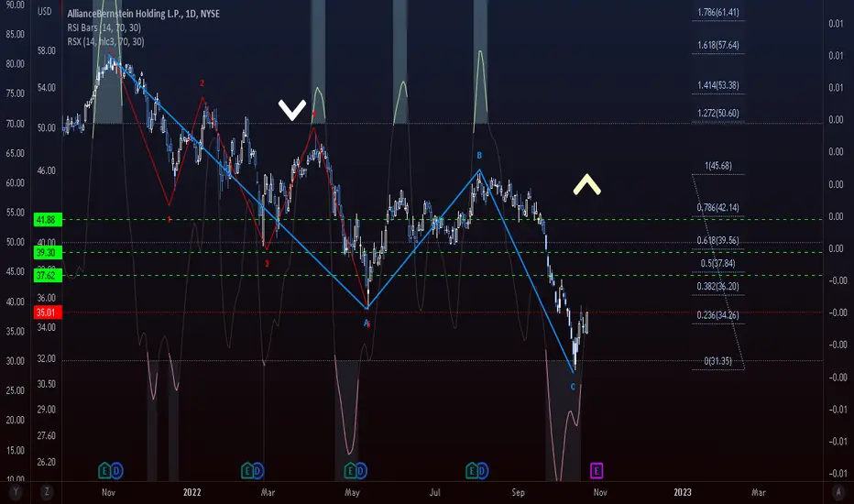
Task: Click the May label on time axis
Action: click(352, 492)
